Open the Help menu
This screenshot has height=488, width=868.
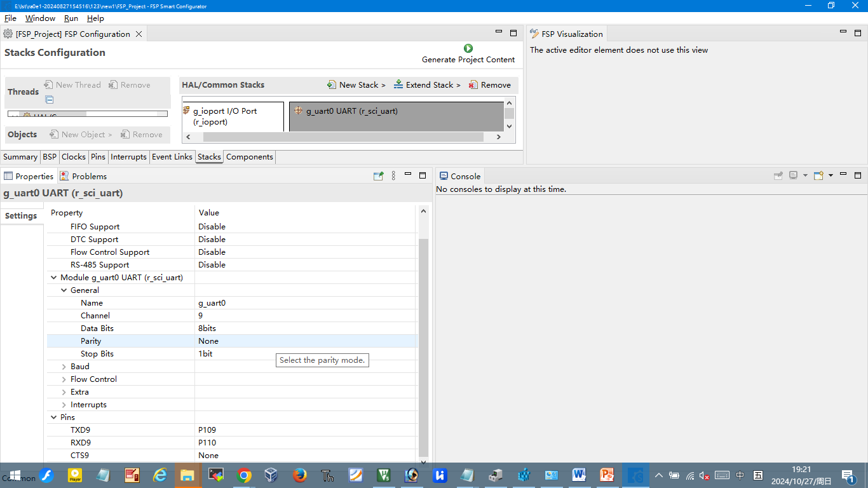95,18
